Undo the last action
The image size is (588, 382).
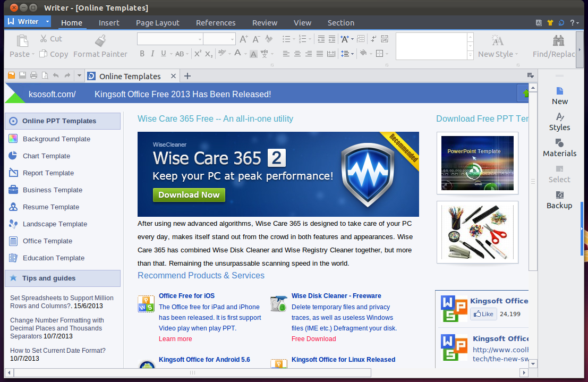click(56, 75)
